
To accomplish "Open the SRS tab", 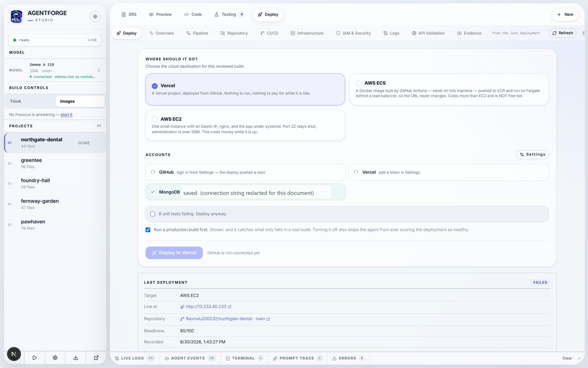I will pos(129,14).
